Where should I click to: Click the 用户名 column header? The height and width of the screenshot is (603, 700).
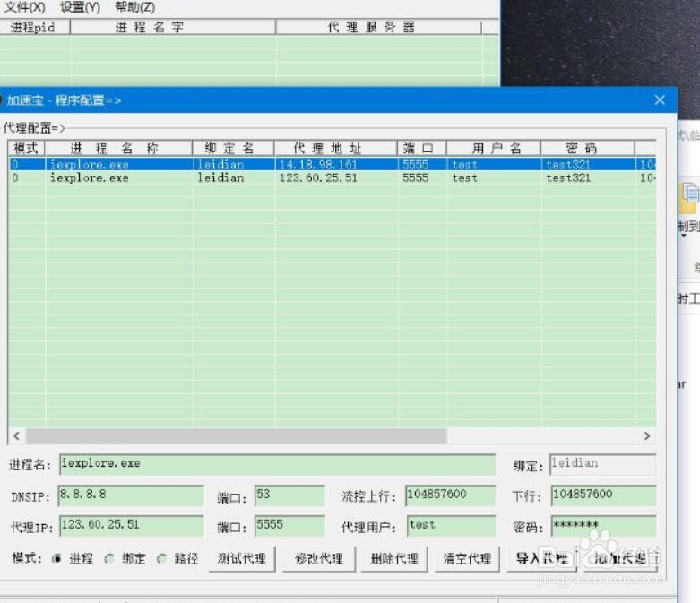click(x=493, y=148)
